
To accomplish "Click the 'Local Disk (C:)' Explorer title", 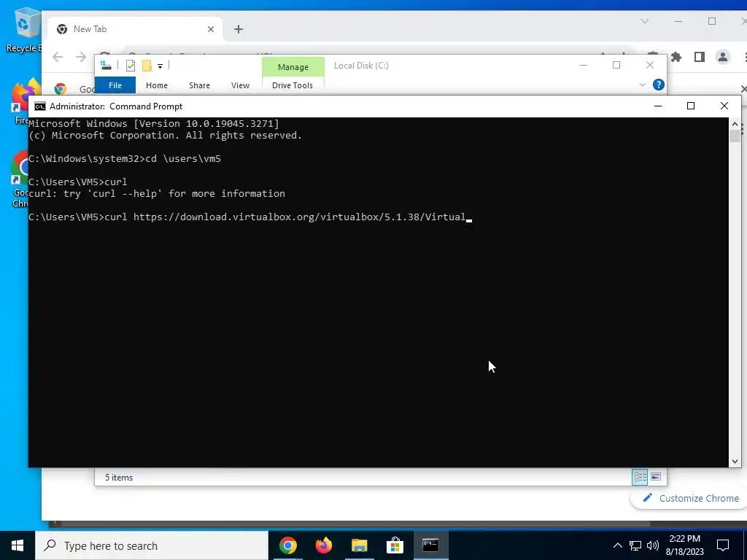I will pyautogui.click(x=361, y=66).
